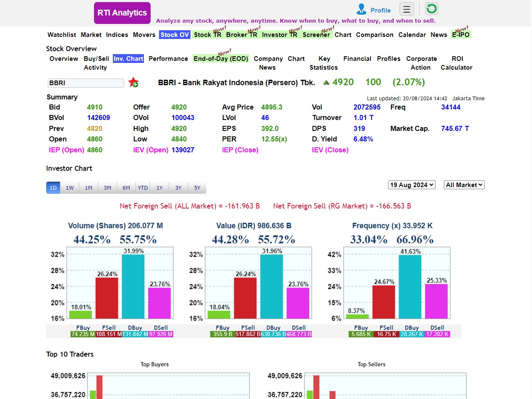The width and height of the screenshot is (532, 399).
Task: Open the Investor TR menu
Action: coord(279,35)
